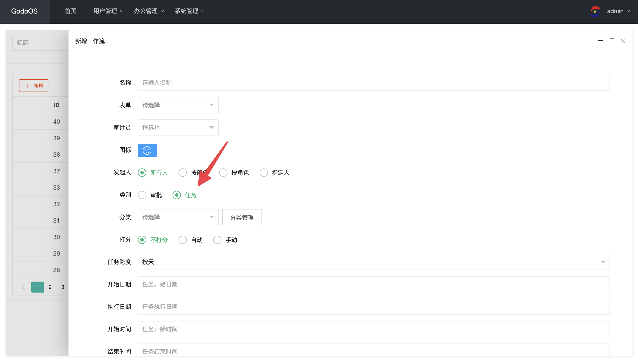Select 按角色 for 发起人

(223, 173)
